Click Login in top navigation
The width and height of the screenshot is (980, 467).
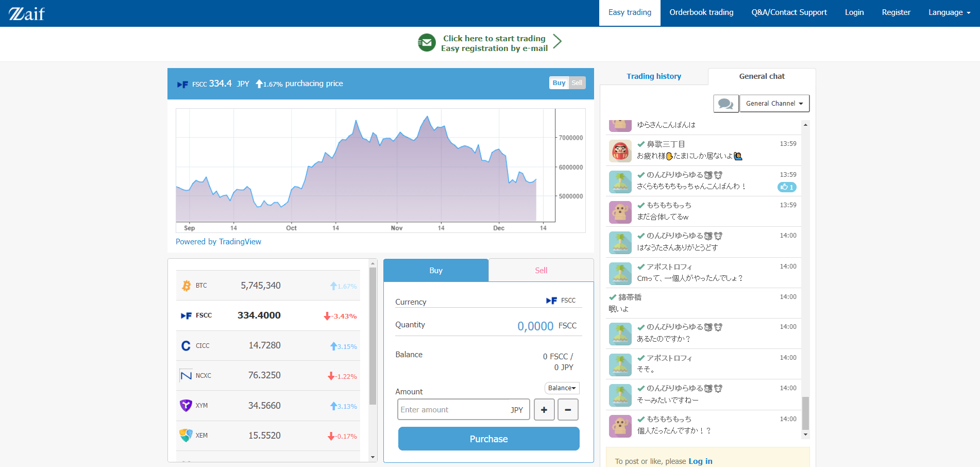pyautogui.click(x=854, y=12)
